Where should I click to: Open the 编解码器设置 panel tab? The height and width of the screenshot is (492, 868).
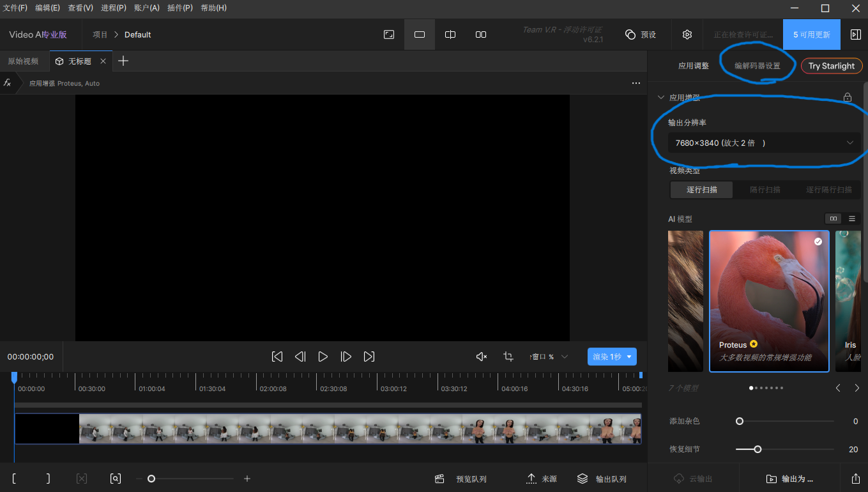pyautogui.click(x=758, y=66)
